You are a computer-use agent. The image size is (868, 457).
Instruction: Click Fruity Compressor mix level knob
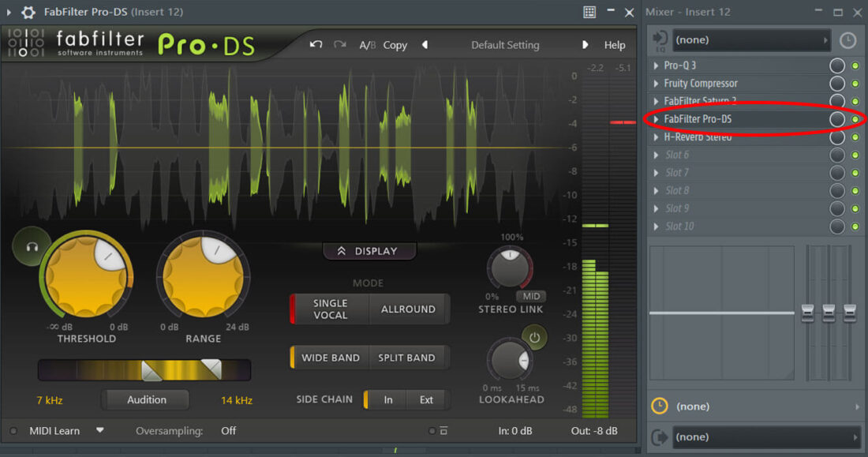837,84
